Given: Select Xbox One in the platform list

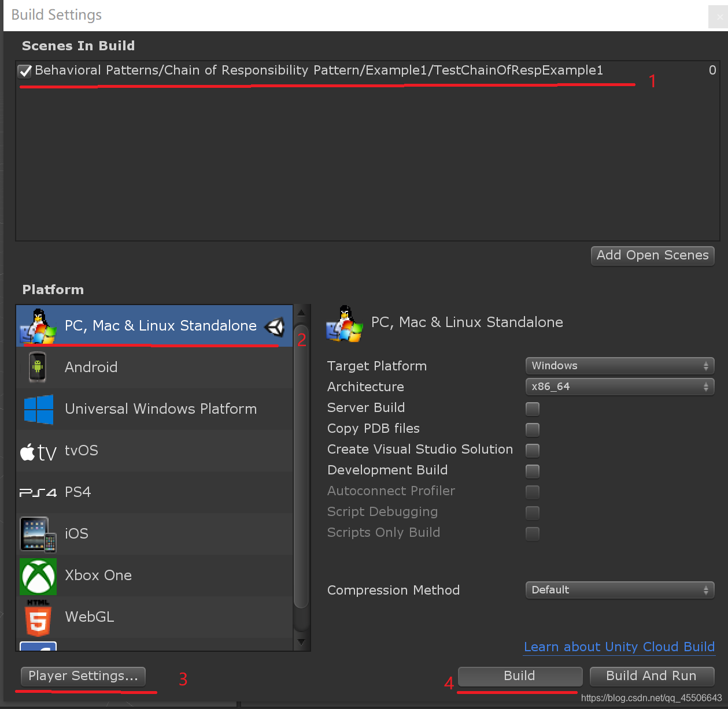Looking at the screenshot, I should click(x=154, y=576).
